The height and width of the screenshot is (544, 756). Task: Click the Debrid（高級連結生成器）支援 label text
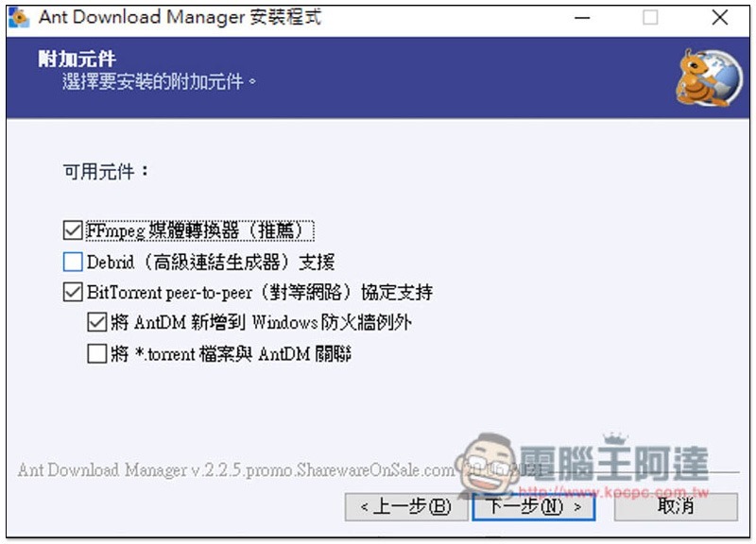pos(211,263)
